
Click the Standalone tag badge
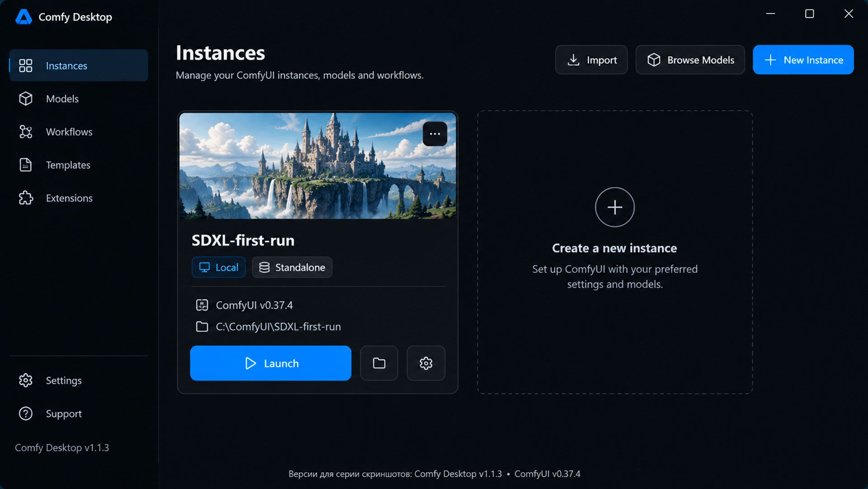(x=292, y=267)
